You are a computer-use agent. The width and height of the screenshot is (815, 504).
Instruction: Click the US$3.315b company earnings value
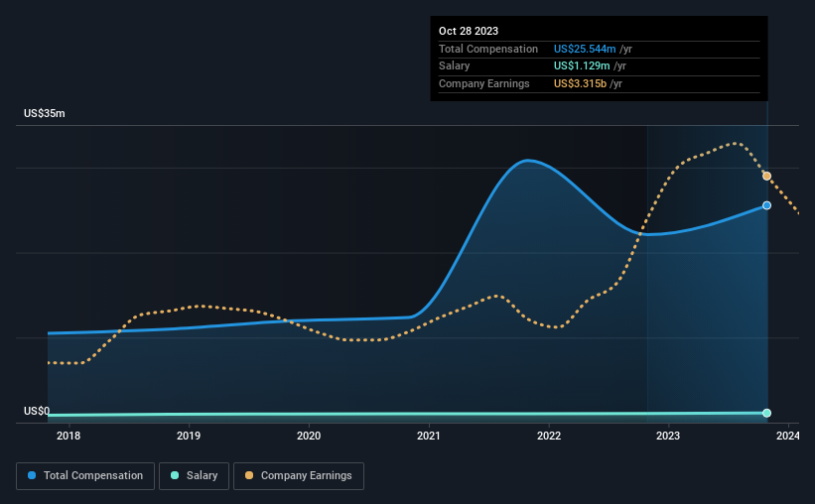(580, 83)
